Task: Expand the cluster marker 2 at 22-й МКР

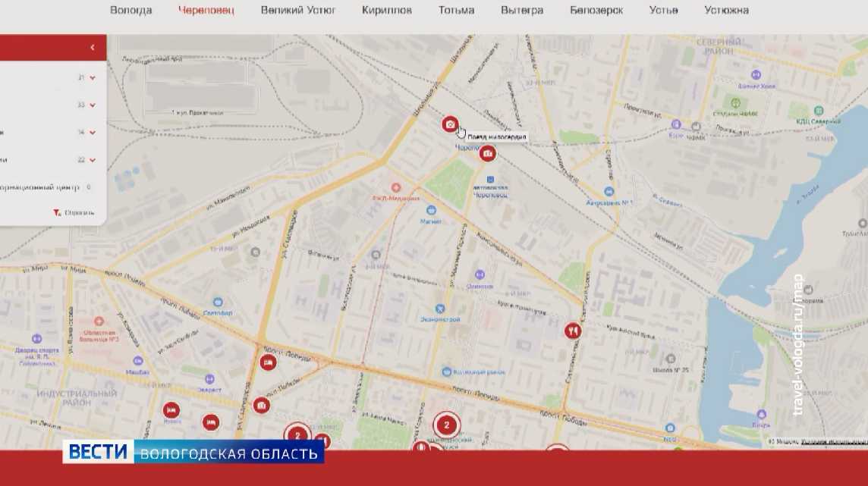Action: (297, 436)
